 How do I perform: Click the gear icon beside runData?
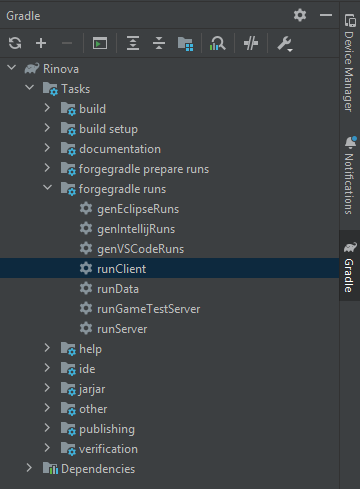click(86, 289)
